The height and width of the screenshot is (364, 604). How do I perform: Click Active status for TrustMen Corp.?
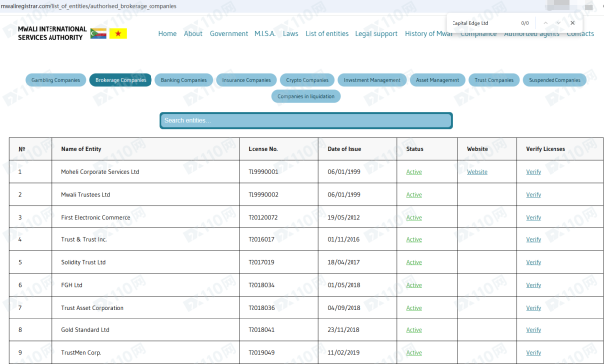[x=414, y=352]
